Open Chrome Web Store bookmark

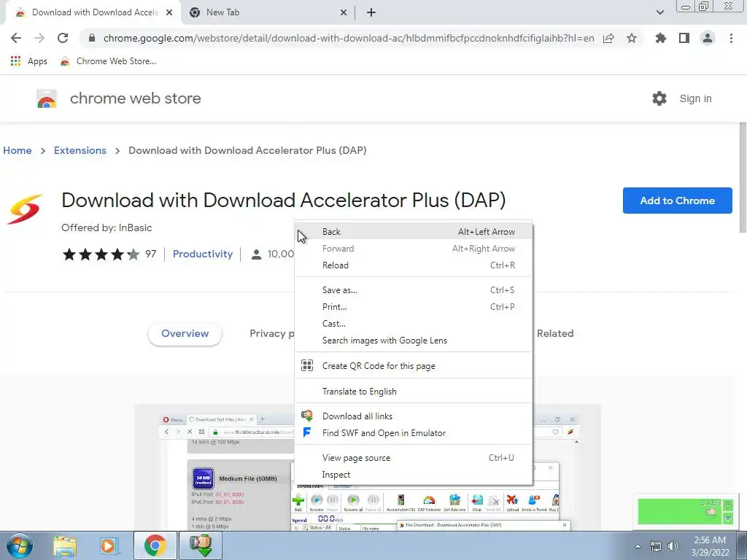(x=108, y=61)
